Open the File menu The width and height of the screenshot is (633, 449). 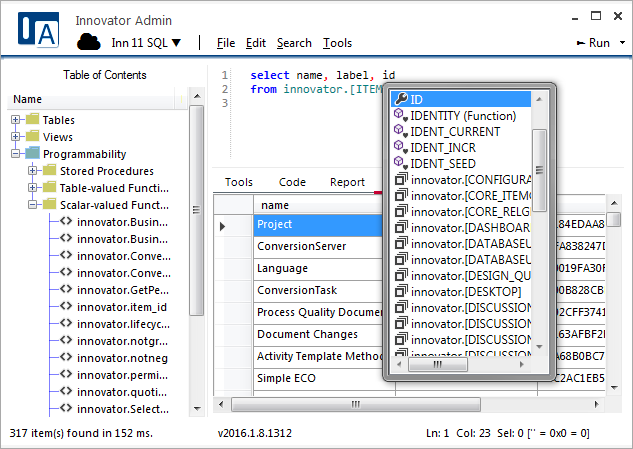tap(226, 43)
